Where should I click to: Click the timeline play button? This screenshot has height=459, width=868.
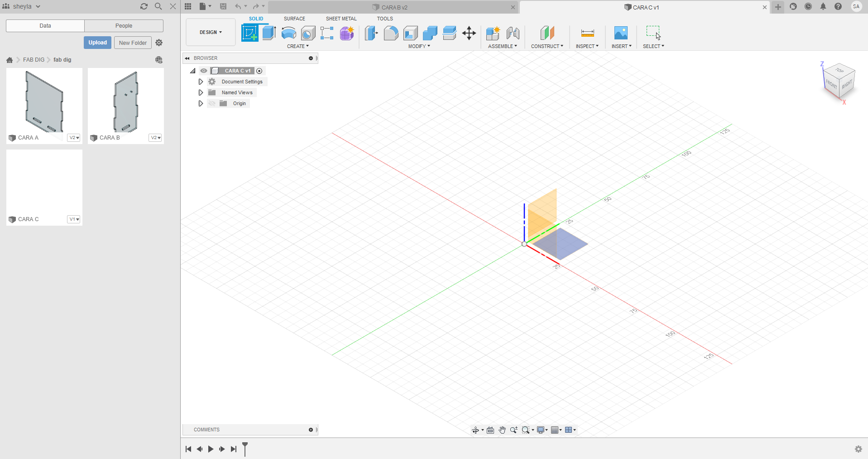[211, 449]
